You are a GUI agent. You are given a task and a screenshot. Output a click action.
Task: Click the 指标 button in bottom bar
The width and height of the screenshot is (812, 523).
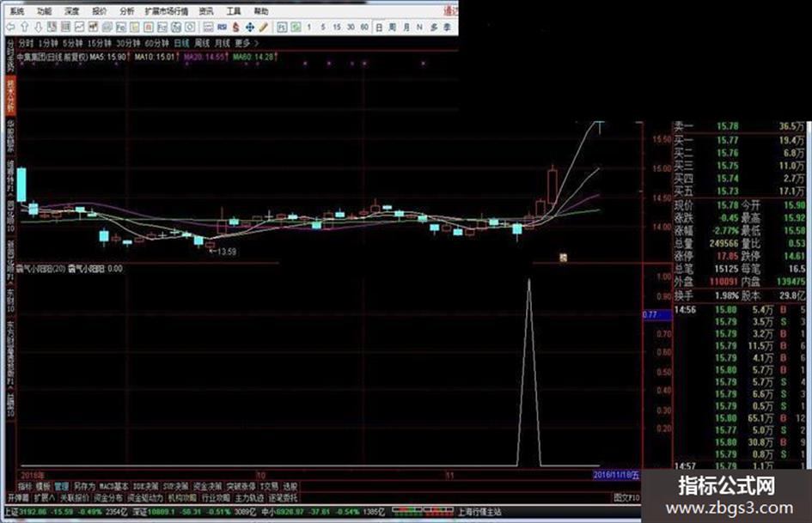(25, 486)
